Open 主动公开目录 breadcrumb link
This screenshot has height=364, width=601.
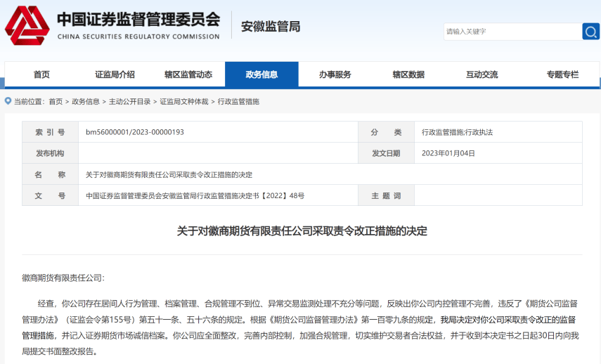point(129,102)
